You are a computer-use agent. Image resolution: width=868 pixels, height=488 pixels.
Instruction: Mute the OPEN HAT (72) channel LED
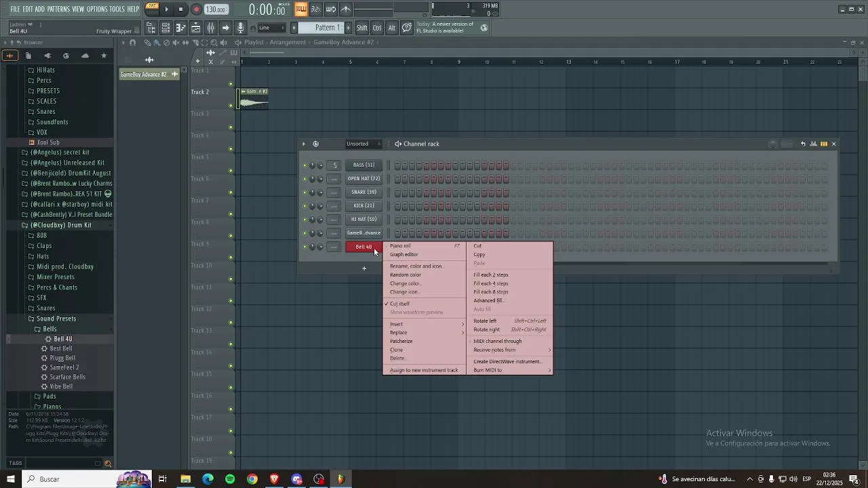[304, 179]
